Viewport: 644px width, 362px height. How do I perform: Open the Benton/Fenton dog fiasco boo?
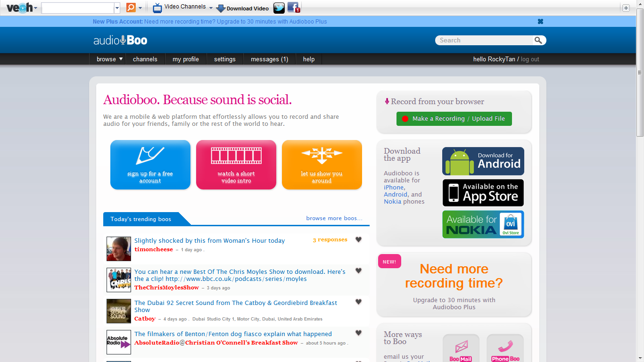pos(233,334)
